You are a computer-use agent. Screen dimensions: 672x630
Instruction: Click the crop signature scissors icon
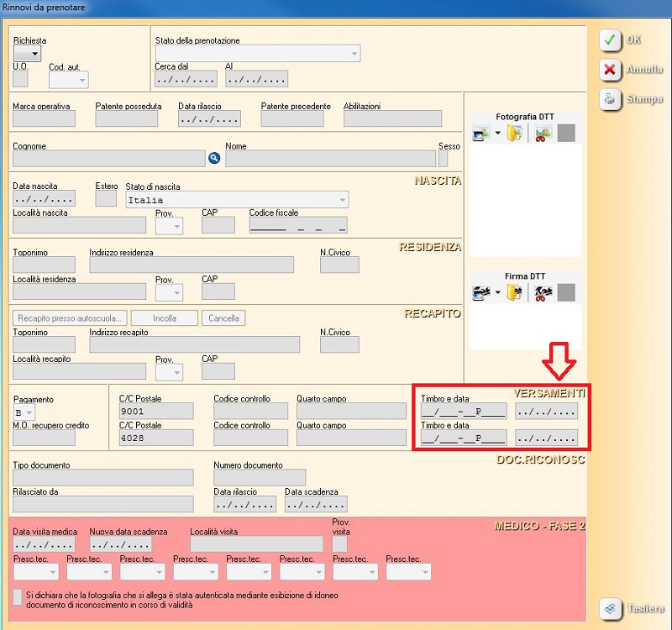543,293
